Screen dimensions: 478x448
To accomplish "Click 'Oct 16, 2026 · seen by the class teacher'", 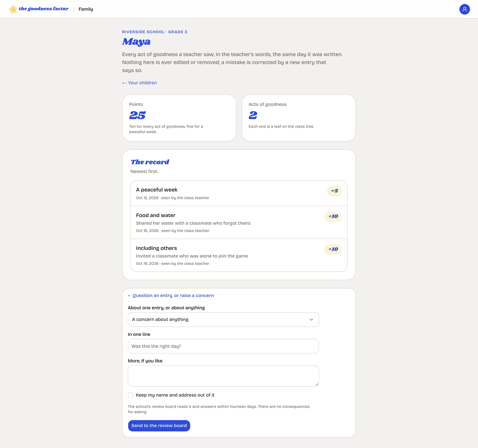I will pos(173,231).
